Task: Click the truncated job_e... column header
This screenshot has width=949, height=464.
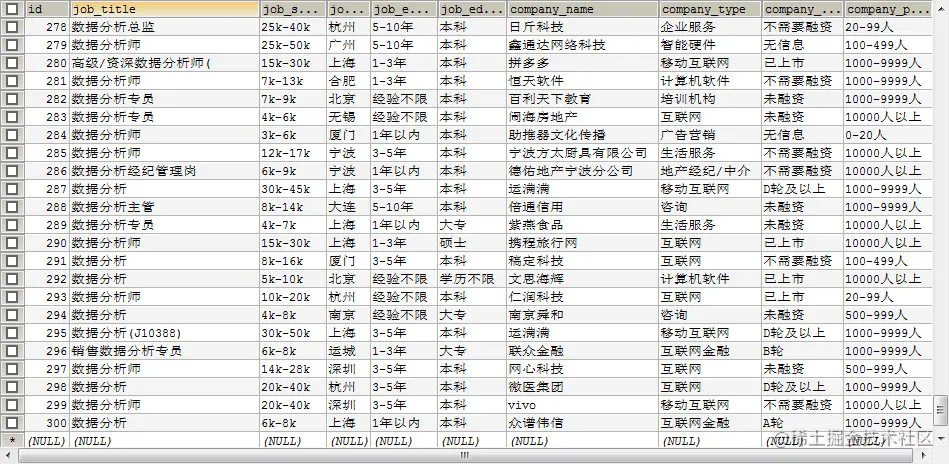Action: point(404,9)
